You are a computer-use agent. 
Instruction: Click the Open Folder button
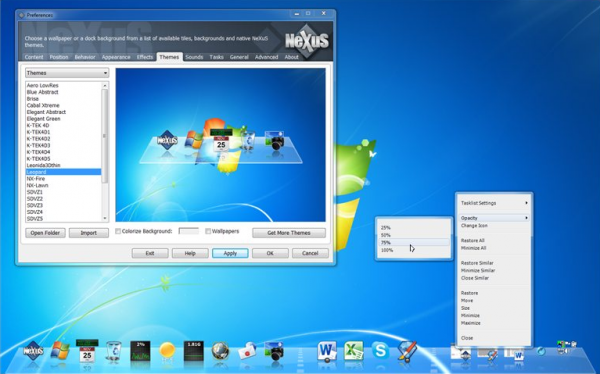(45, 233)
